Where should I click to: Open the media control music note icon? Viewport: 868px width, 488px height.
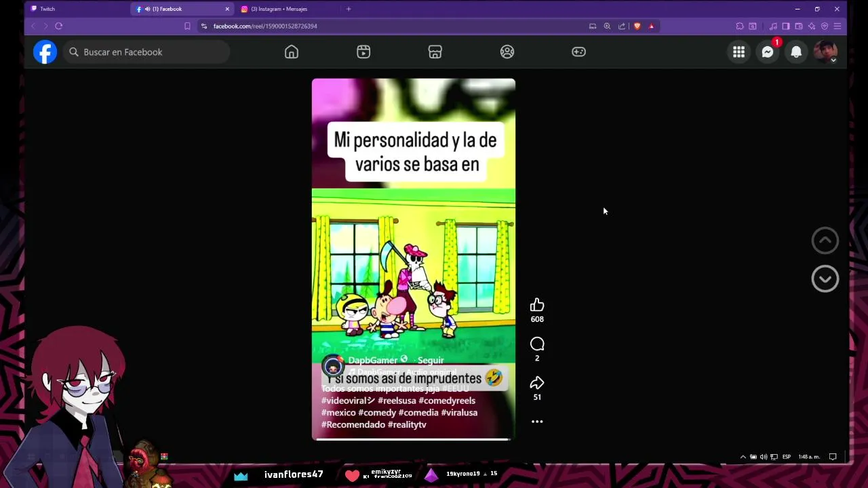click(x=773, y=26)
